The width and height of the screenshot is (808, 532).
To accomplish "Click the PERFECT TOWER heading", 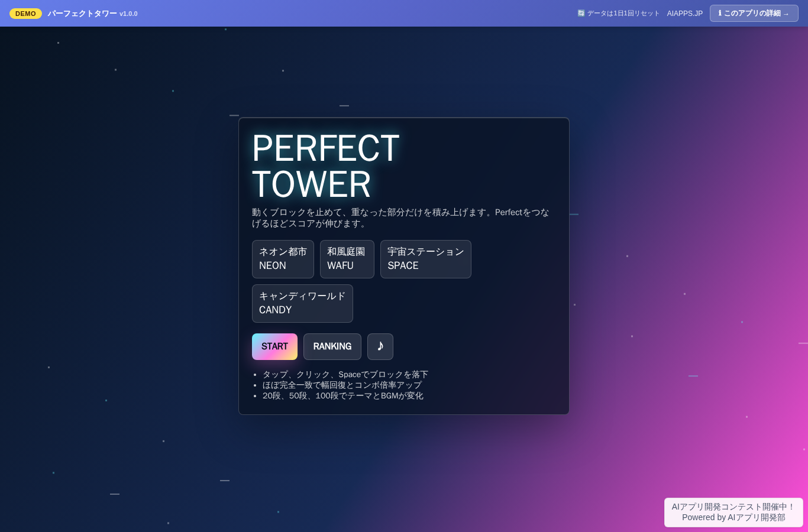I will point(326,166).
